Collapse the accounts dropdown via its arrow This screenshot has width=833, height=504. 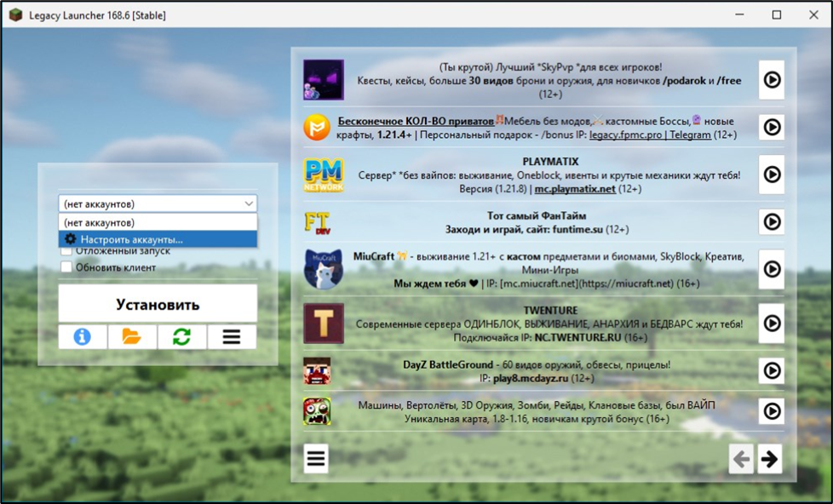pyautogui.click(x=249, y=204)
